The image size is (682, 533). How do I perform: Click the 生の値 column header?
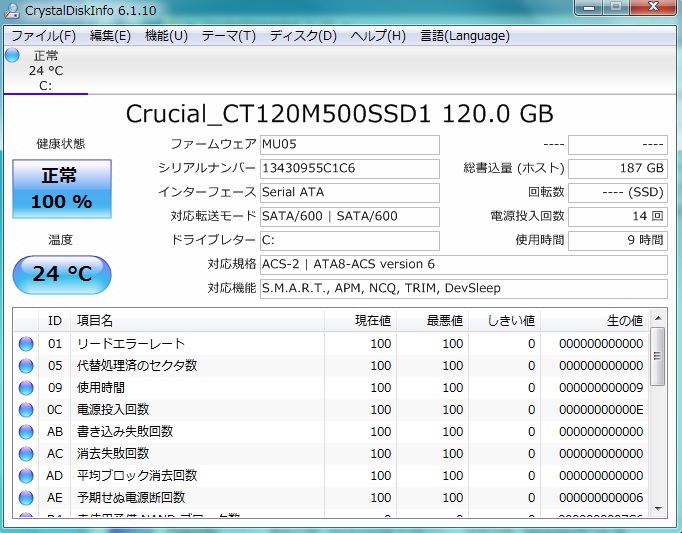(x=595, y=321)
